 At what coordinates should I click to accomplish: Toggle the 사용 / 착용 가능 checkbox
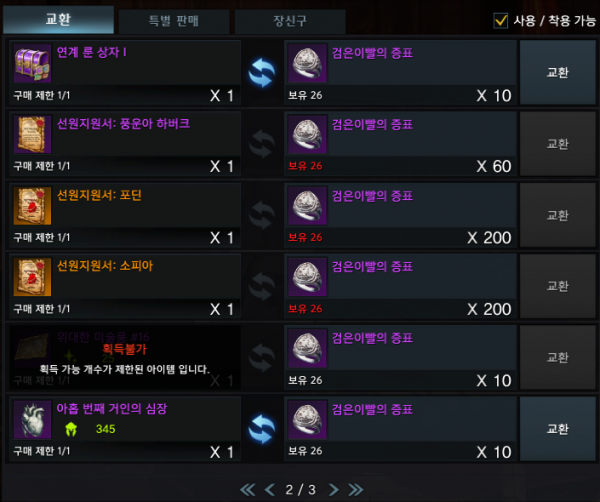click(501, 20)
